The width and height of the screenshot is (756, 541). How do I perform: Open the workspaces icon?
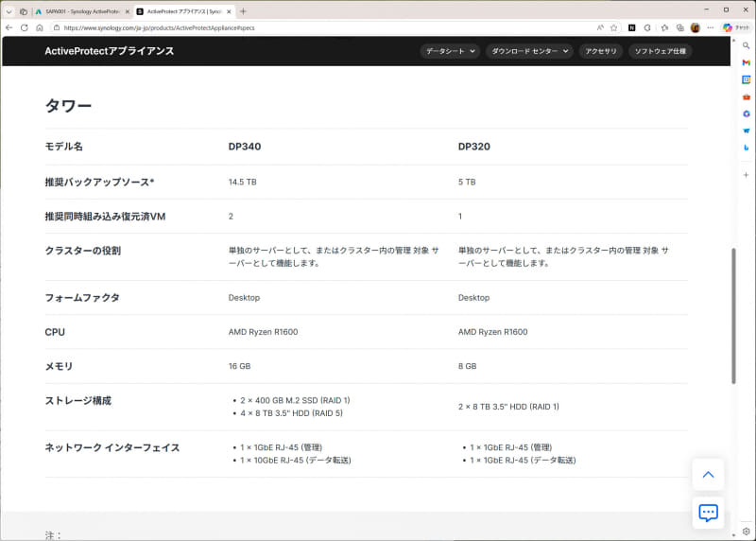click(23, 11)
